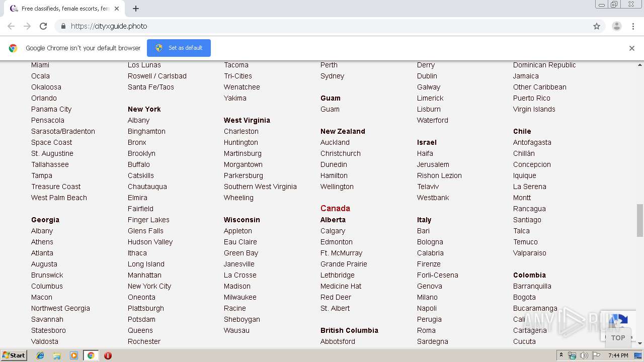644x362 pixels.
Task: Click the volume speaker tray icon
Action: click(x=584, y=355)
